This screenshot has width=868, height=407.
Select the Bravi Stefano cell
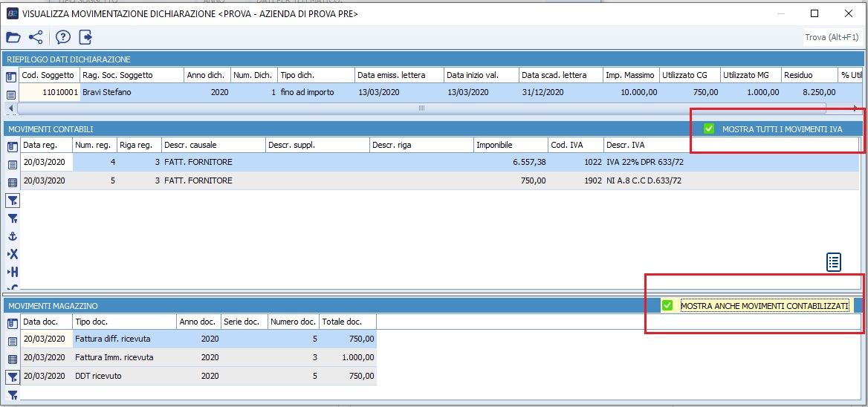click(132, 92)
